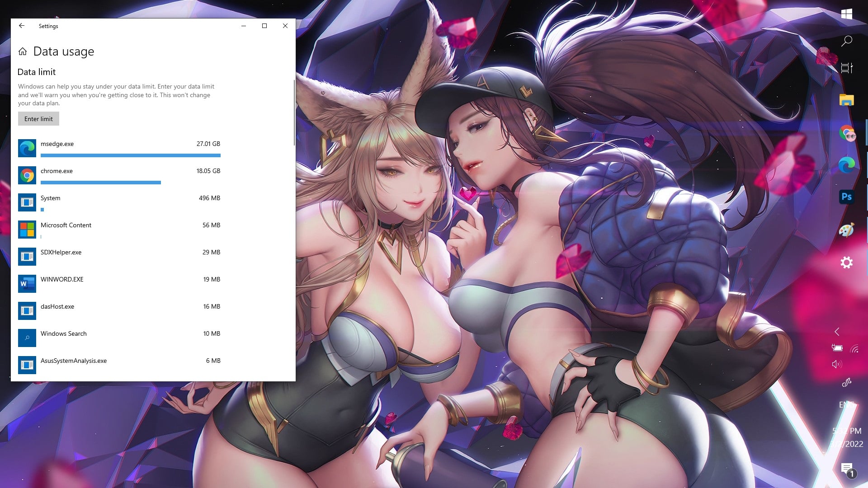868x488 pixels.
Task: Click the msedge.exe usage bar
Action: 131,155
